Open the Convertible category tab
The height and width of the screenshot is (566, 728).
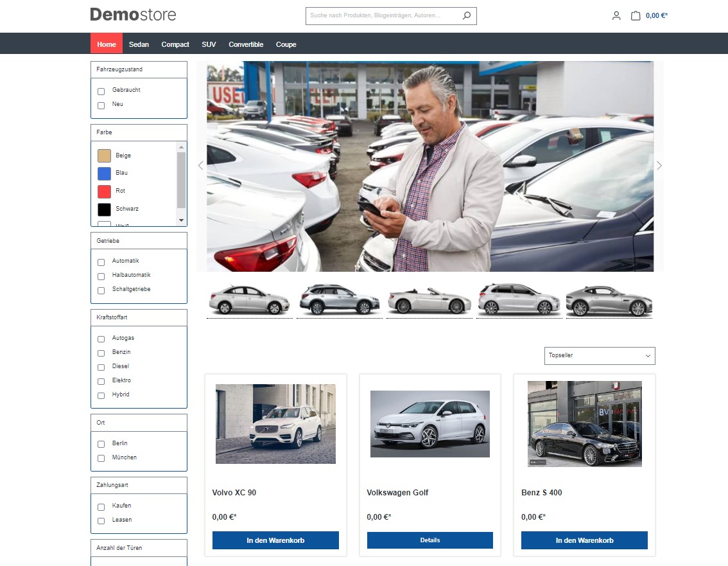pyautogui.click(x=246, y=44)
